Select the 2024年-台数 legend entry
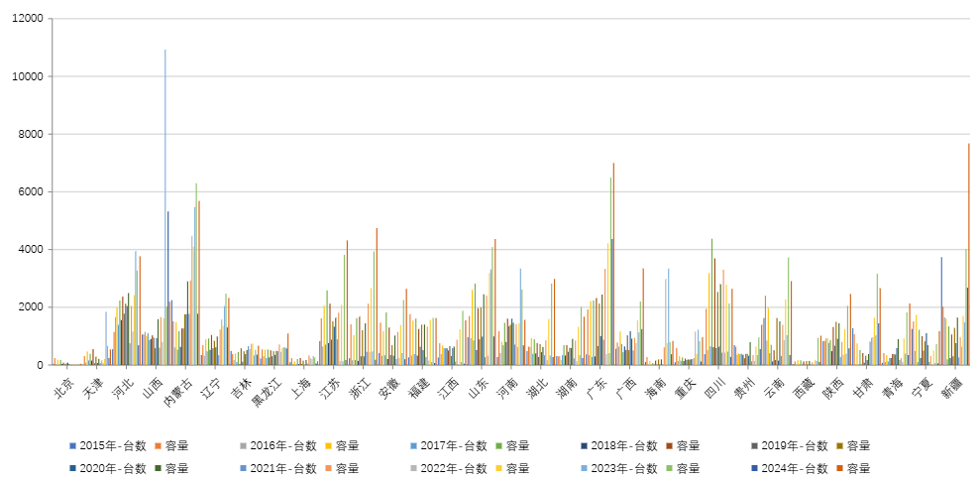The image size is (980, 482). pos(808,468)
